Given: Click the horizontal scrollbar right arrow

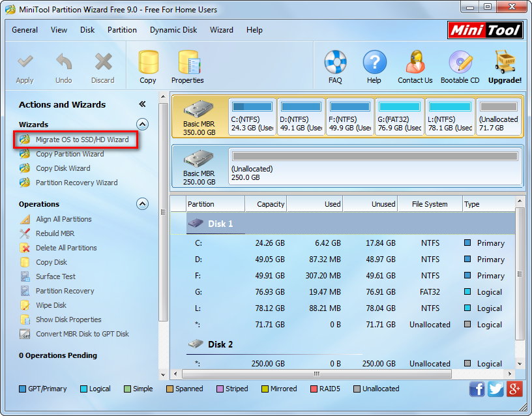Looking at the screenshot, I should tap(510, 374).
